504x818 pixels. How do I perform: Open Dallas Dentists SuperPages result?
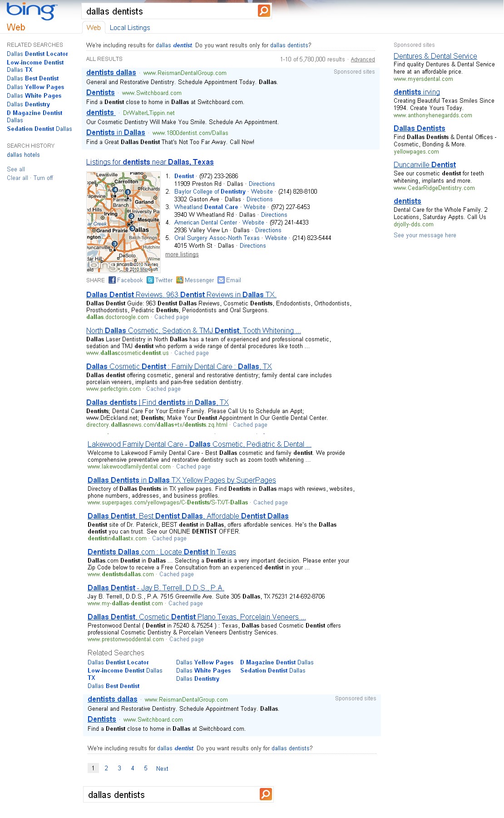[x=182, y=480]
